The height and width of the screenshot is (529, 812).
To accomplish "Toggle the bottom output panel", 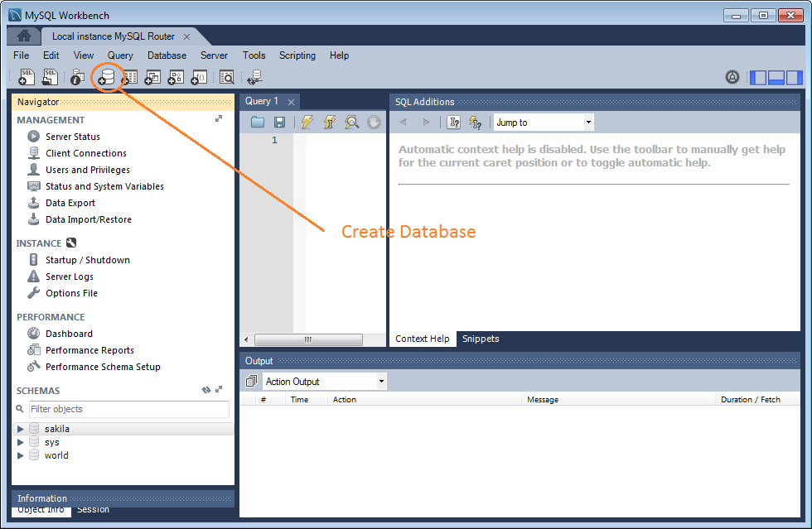I will 776,78.
